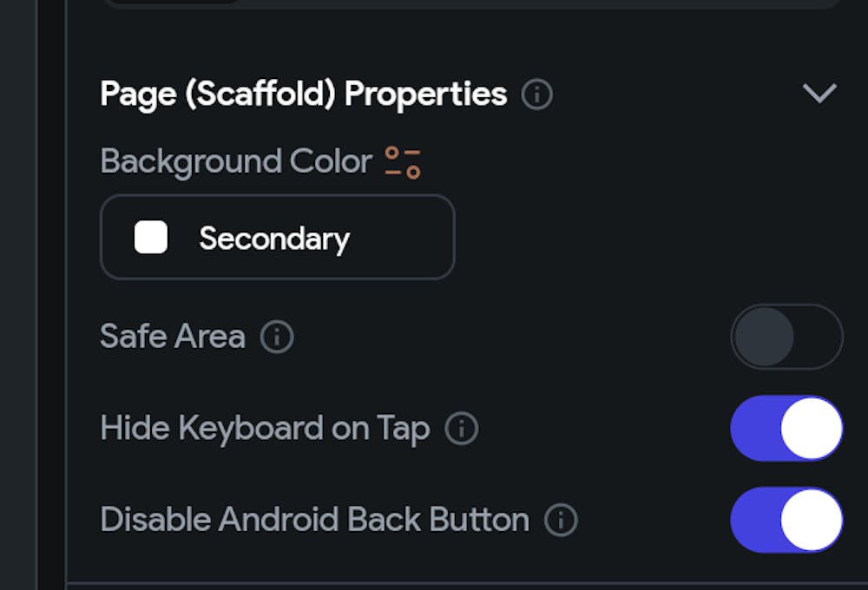
Task: Click the Hide Keyboard on Tap label
Action: pos(265,429)
